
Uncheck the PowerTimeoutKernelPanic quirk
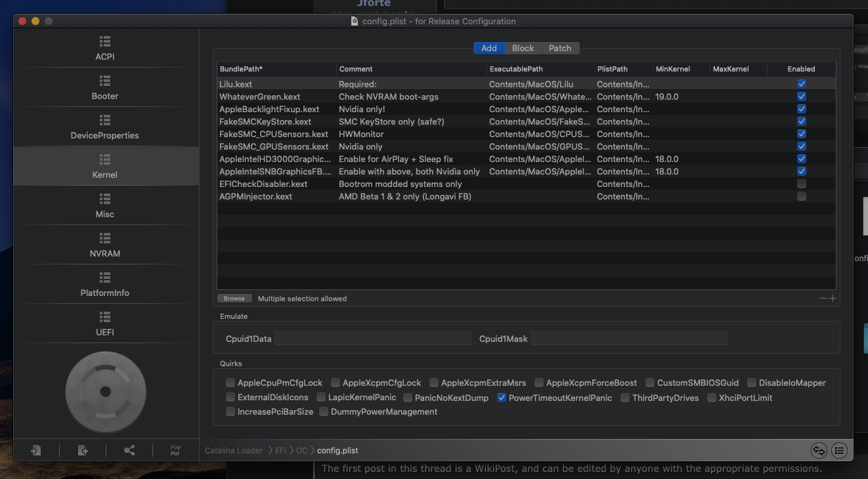click(502, 398)
